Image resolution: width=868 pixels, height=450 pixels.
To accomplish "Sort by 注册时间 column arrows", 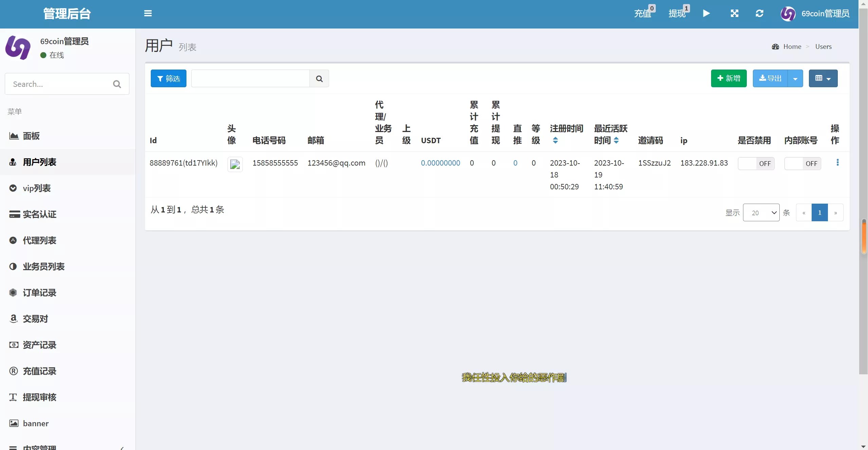I will [555, 140].
